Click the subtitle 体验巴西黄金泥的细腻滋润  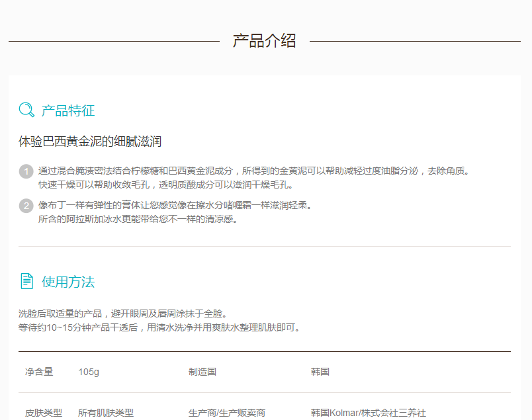pos(90,142)
